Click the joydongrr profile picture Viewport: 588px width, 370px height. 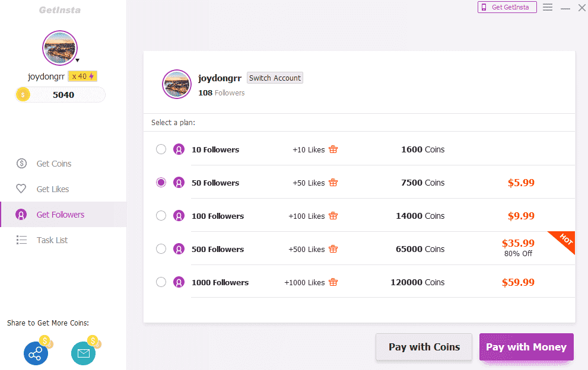click(x=60, y=47)
